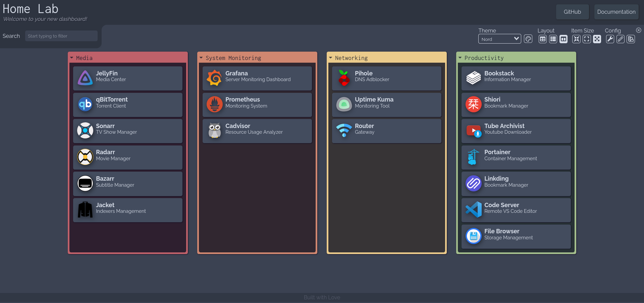Collapse the Productivity section arrow

coord(460,58)
